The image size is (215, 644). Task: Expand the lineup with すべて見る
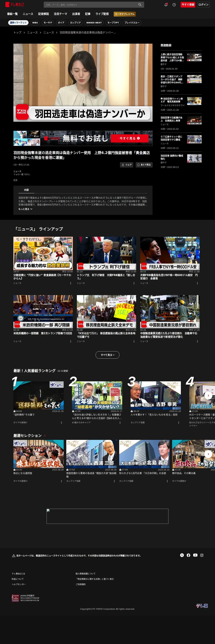[x=107, y=355]
